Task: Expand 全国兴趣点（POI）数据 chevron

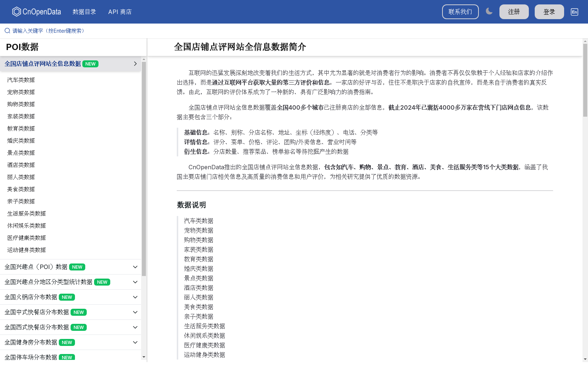Action: point(135,267)
